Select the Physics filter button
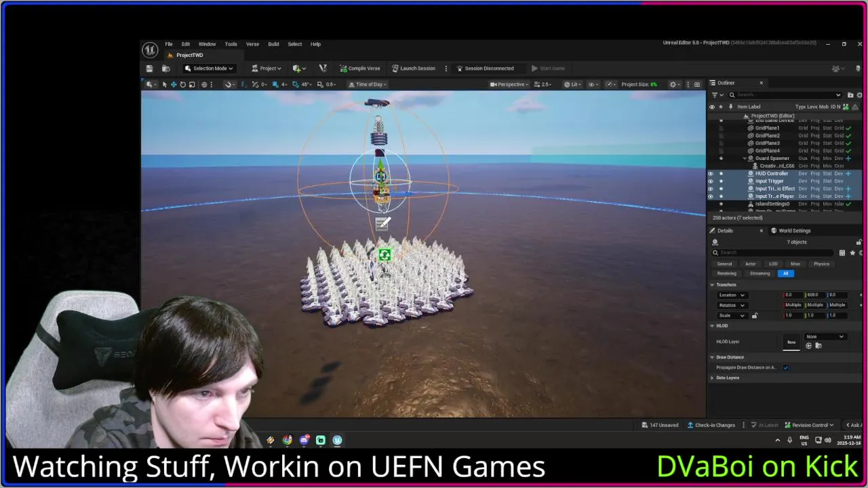 coord(821,264)
